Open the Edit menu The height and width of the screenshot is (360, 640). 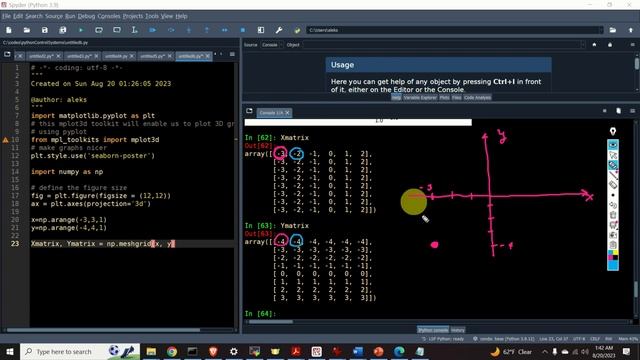click(18, 16)
